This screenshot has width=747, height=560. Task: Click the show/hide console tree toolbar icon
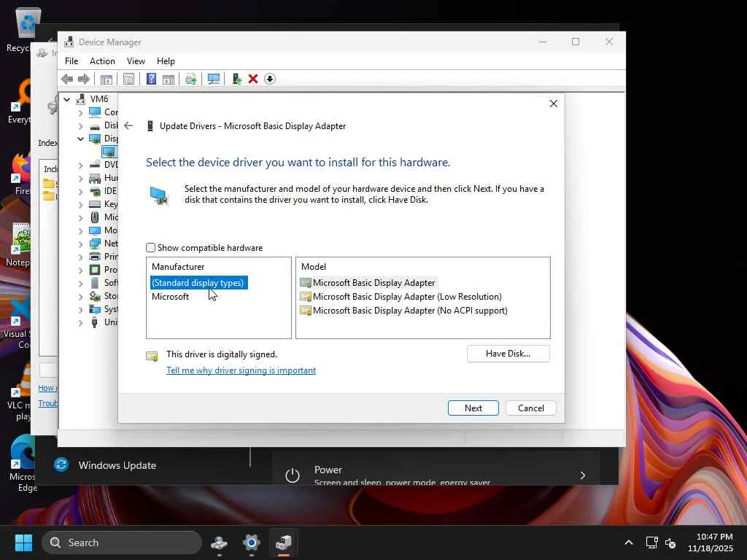[x=107, y=79]
